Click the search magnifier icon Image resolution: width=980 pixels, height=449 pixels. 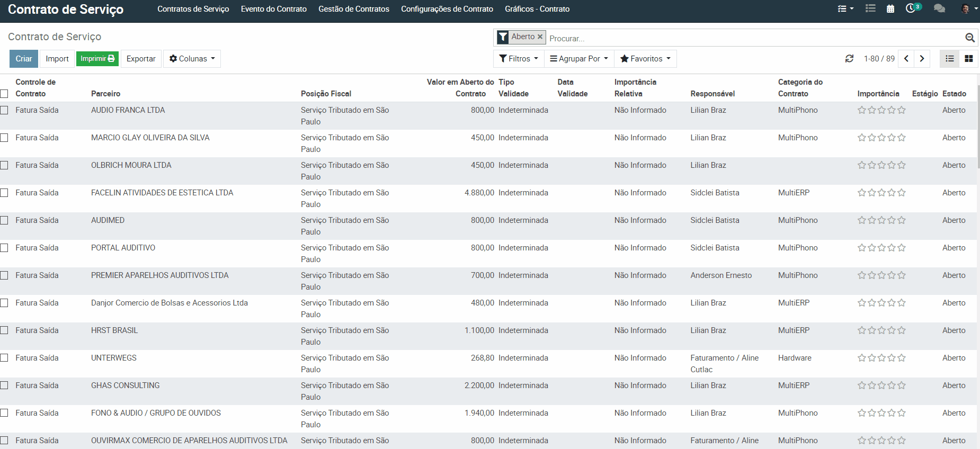(969, 38)
